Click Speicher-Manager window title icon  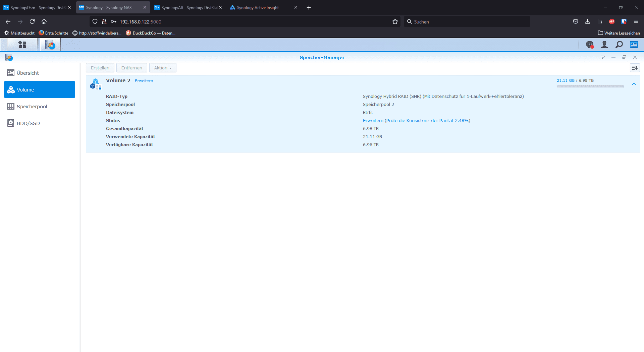pos(9,58)
